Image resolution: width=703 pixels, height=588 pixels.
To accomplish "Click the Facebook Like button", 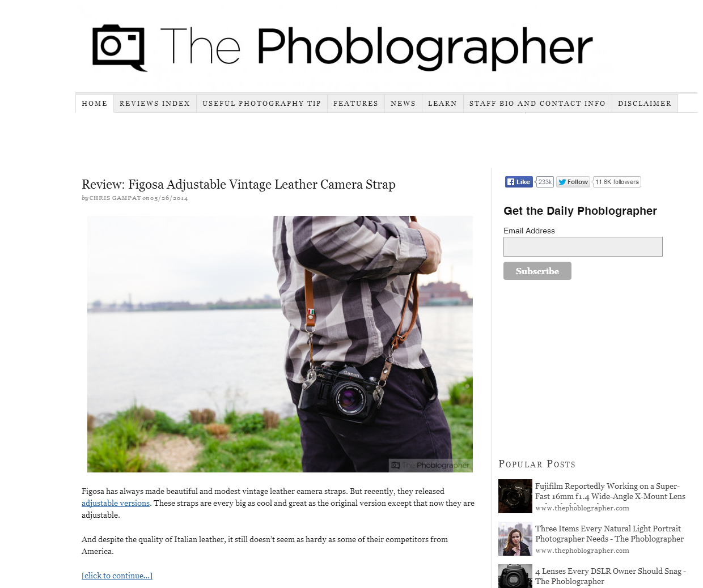I will 519,182.
